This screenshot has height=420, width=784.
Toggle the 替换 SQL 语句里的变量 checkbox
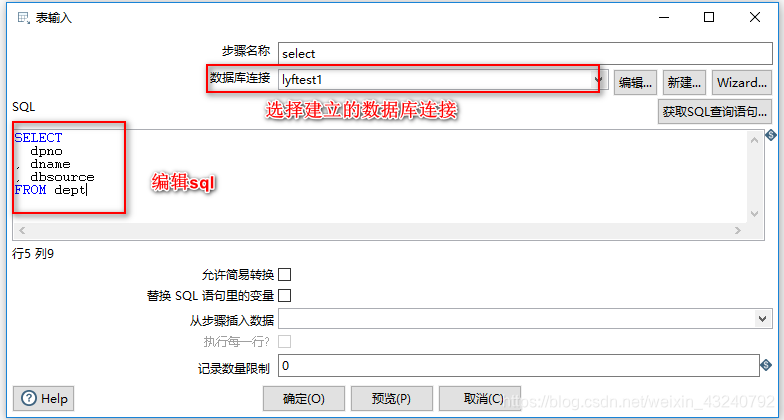pyautogui.click(x=284, y=296)
